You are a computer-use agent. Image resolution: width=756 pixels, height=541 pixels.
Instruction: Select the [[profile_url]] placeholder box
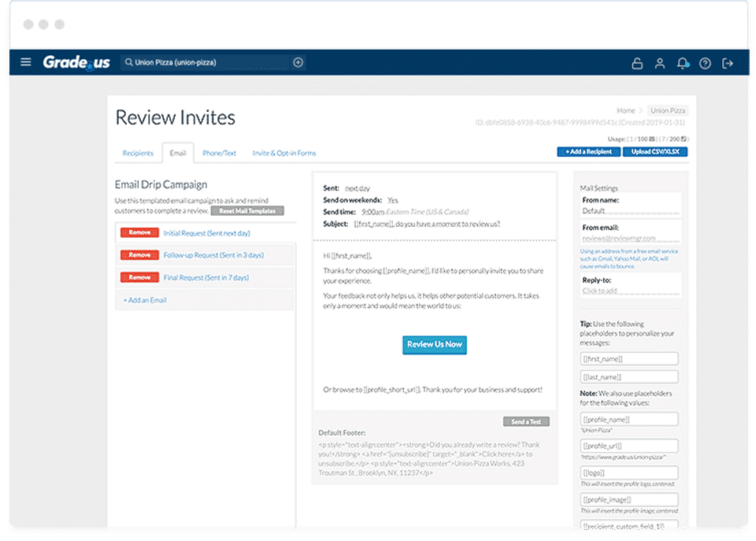coord(629,446)
